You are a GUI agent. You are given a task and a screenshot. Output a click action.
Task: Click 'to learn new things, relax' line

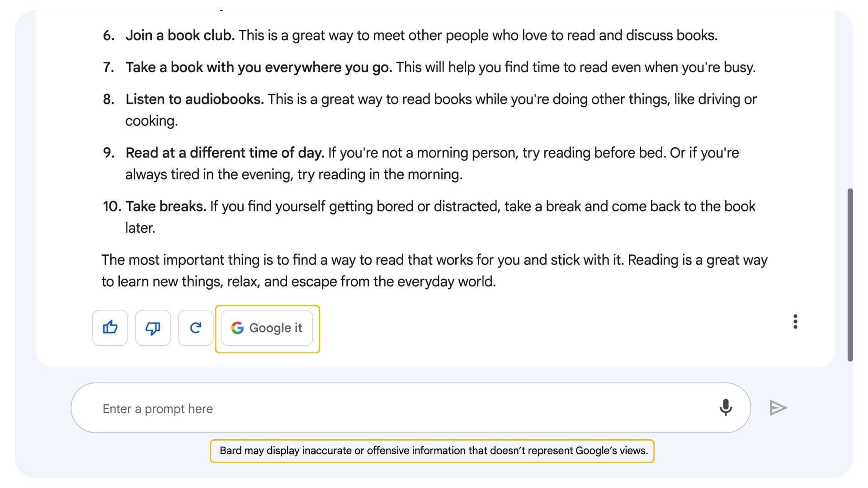[x=298, y=282]
